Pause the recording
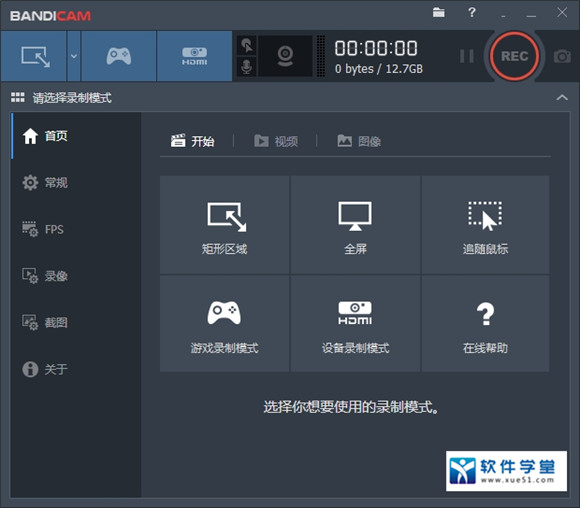This screenshot has width=580, height=508. click(x=467, y=56)
